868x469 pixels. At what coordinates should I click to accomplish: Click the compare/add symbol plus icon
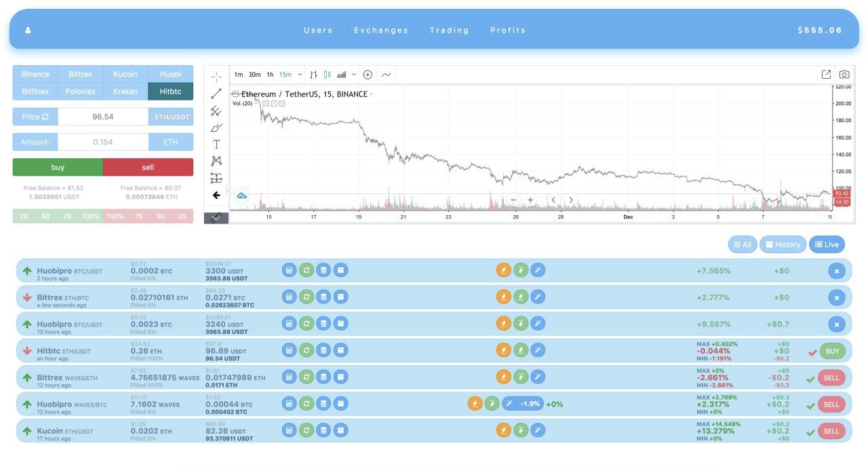click(368, 75)
